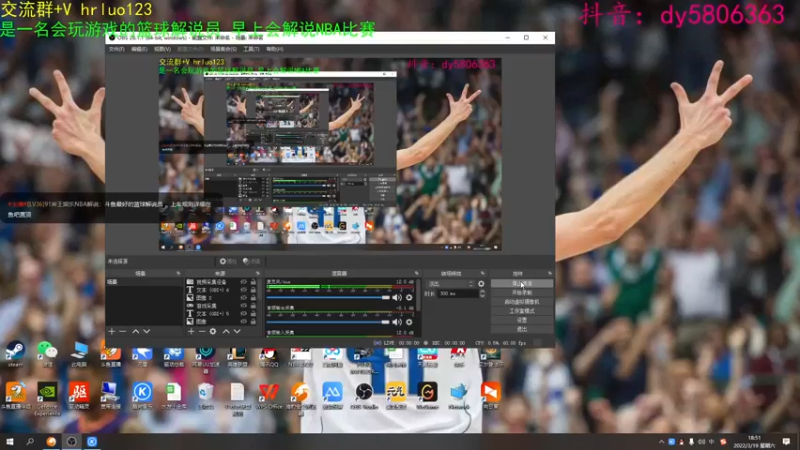Move scene up with arrow
The width and height of the screenshot is (800, 450).
tap(136, 332)
